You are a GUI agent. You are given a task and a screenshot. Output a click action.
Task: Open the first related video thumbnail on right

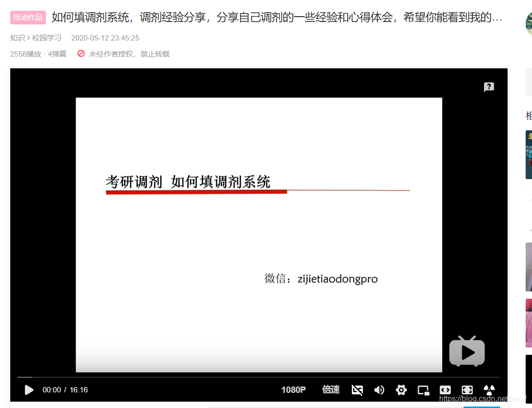pyautogui.click(x=529, y=155)
